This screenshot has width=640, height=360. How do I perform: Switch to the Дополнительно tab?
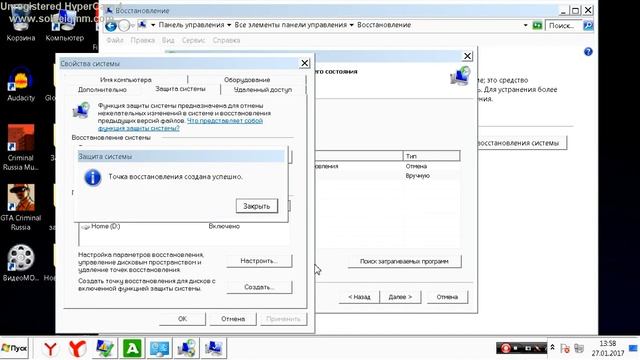tap(102, 89)
